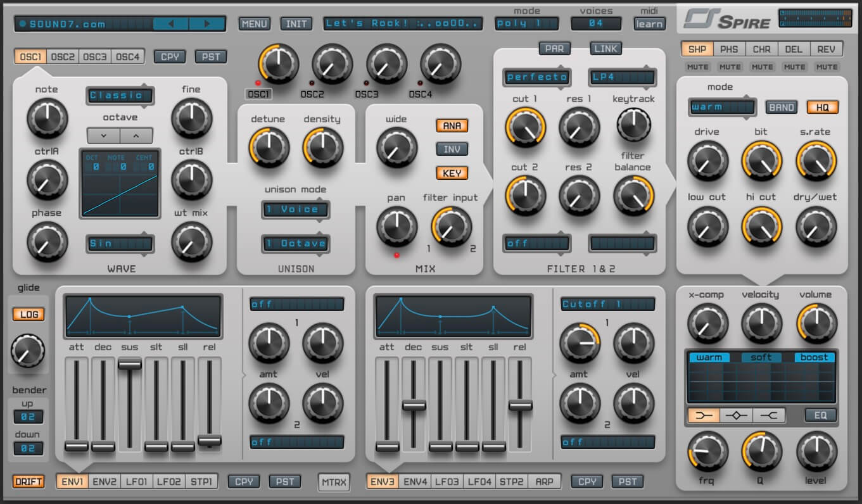Click the LINK filter button

[606, 48]
